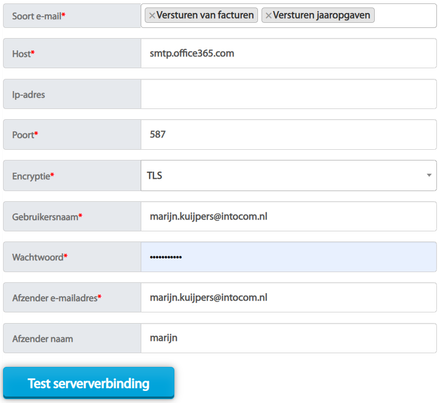
Task: Click empty space in Soort e-mail tag box
Action: point(405,15)
